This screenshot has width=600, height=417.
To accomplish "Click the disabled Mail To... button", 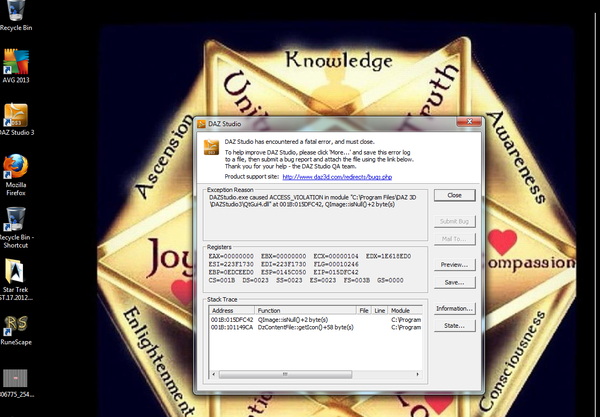I will click(455, 239).
